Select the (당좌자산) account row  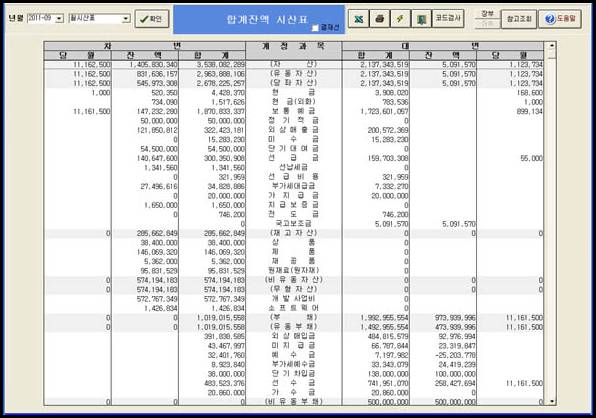click(293, 83)
